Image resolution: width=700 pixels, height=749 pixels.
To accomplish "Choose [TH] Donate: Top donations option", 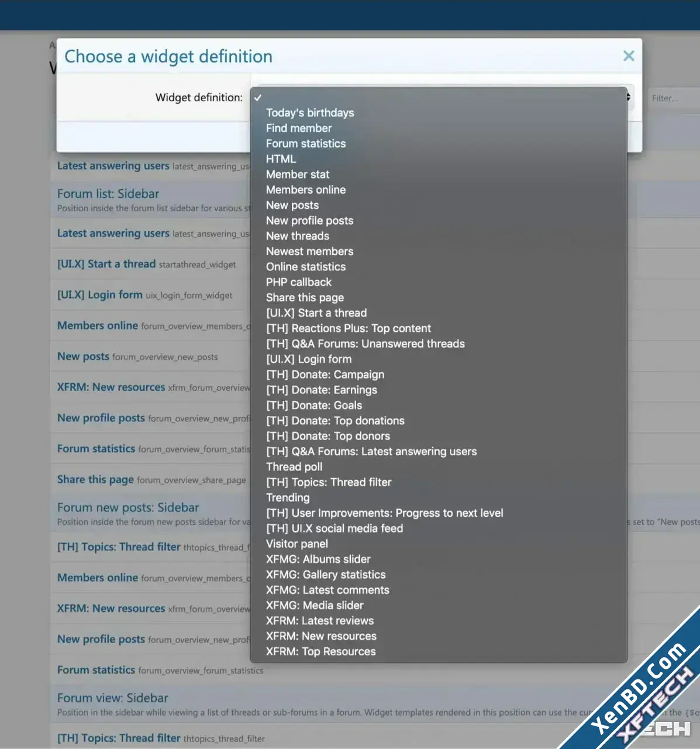I will point(439,421).
